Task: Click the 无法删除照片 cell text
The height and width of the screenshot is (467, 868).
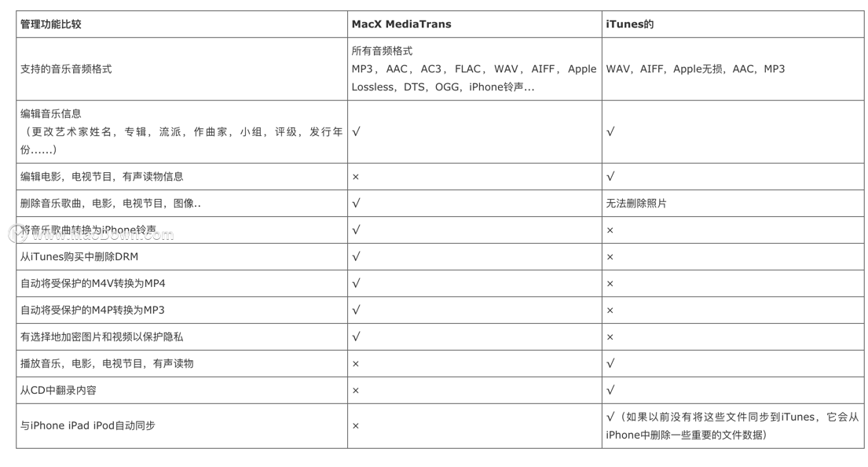Action: tap(636, 204)
